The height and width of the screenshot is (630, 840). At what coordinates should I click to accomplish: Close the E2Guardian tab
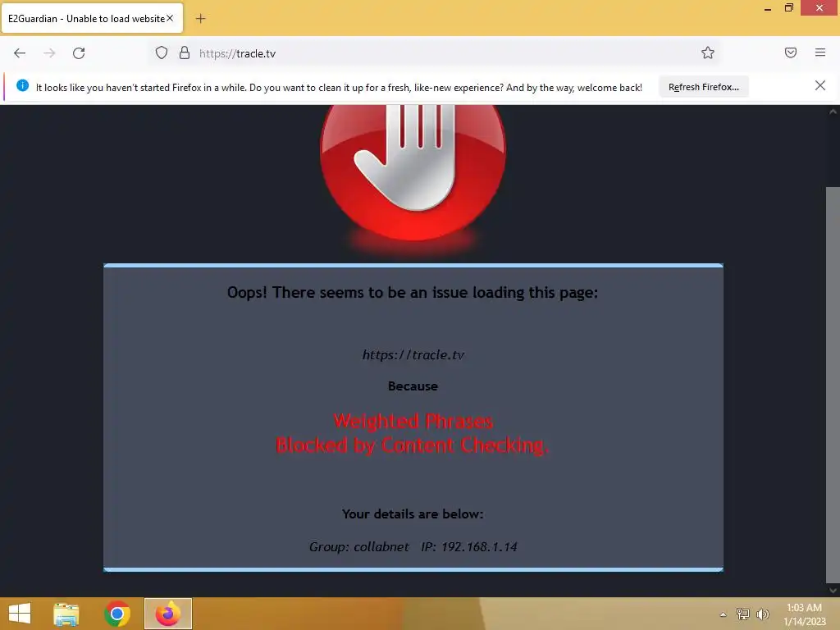click(x=170, y=18)
